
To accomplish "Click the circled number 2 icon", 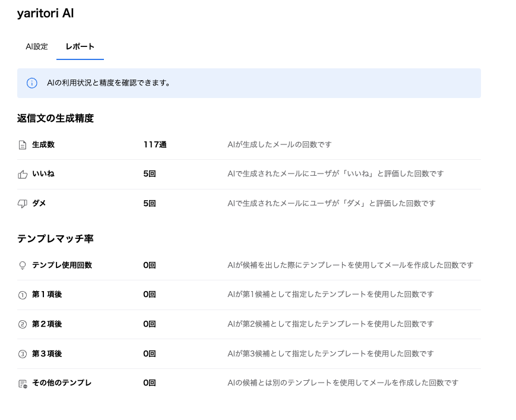I will coord(23,324).
